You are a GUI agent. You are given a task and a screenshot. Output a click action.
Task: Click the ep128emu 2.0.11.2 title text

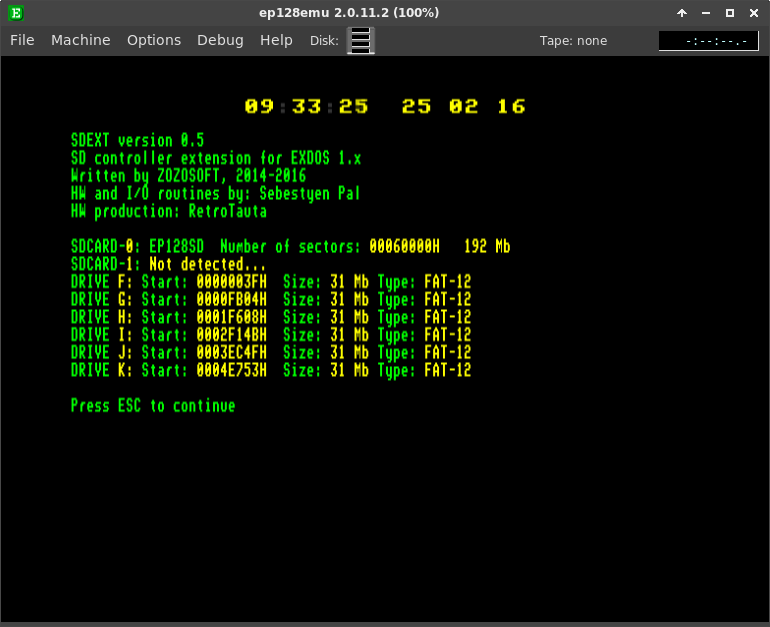tap(349, 13)
